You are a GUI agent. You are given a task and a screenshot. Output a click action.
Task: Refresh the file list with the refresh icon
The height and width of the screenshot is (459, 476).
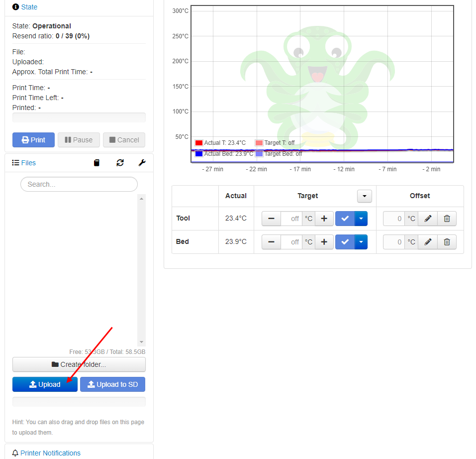tap(120, 163)
